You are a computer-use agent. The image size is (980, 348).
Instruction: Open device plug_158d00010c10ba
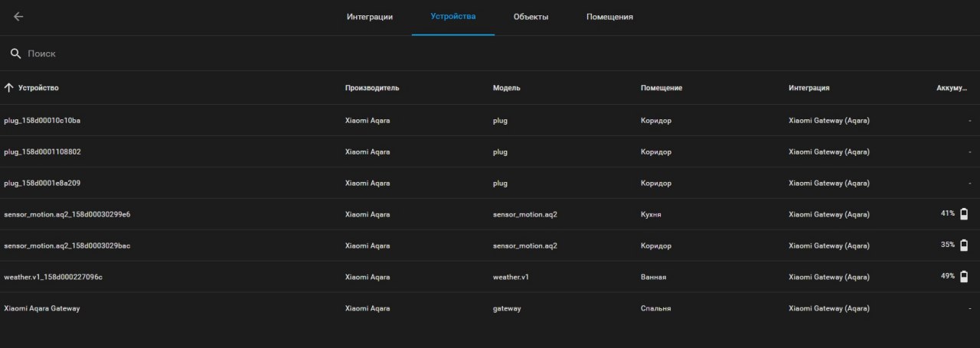click(490, 121)
